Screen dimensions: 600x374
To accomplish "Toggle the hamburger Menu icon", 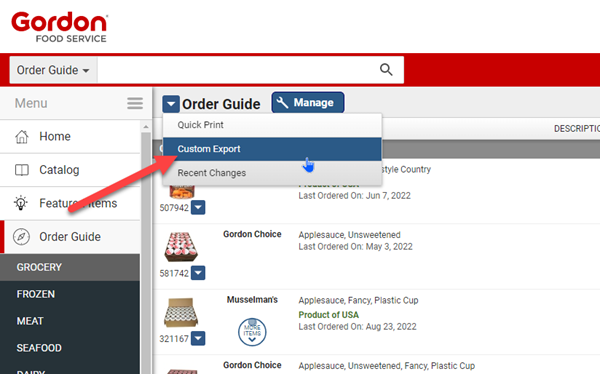I will coord(135,103).
